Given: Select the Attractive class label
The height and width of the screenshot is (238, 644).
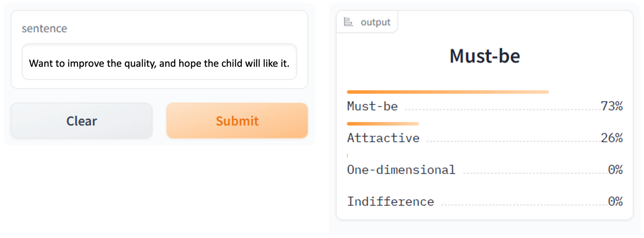Looking at the screenshot, I should [x=383, y=138].
